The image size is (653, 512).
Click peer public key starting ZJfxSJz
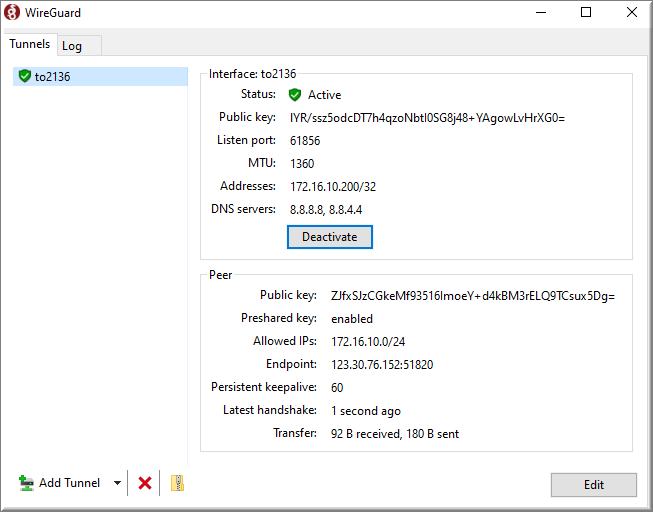coord(473,296)
